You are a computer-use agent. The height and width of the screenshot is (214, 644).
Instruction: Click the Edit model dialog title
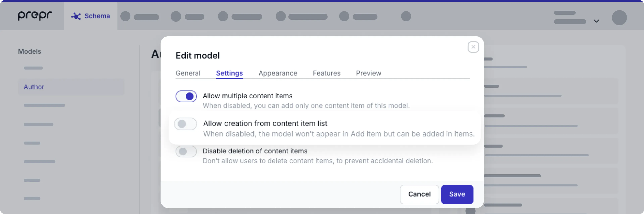[197, 56]
